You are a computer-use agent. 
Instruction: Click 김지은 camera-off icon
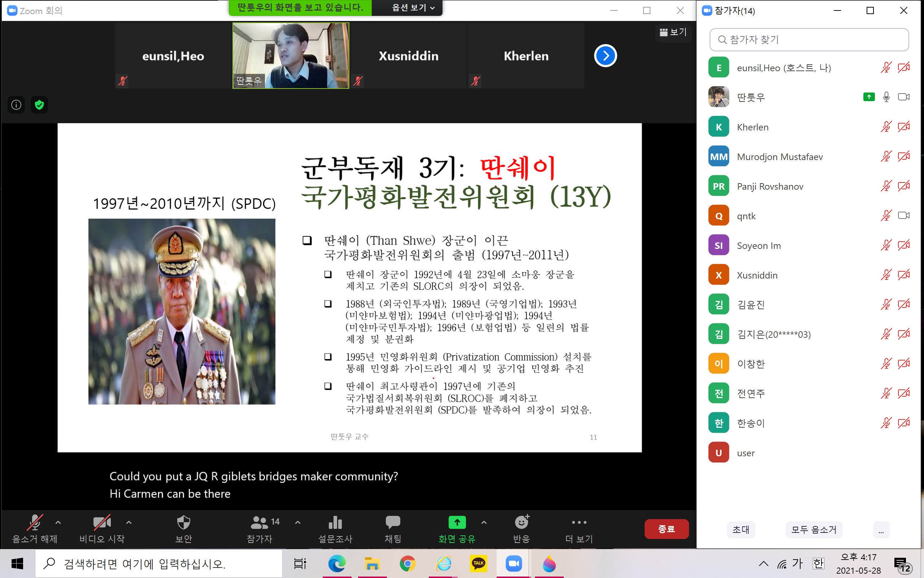click(903, 334)
